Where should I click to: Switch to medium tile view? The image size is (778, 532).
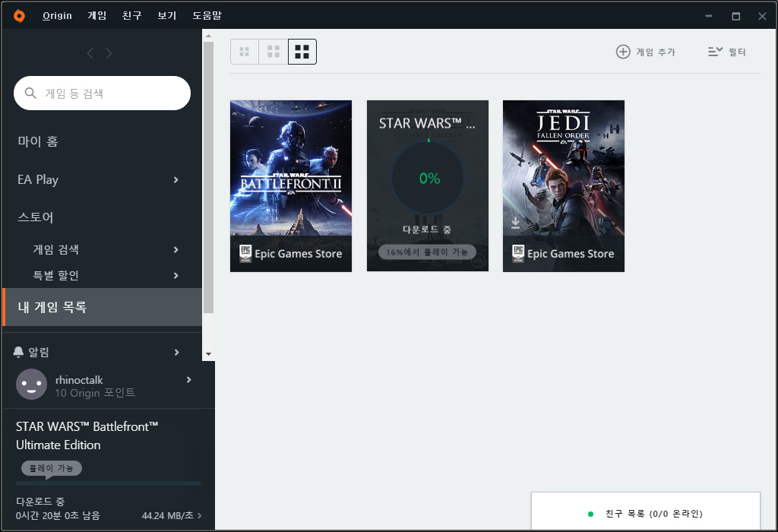[274, 52]
